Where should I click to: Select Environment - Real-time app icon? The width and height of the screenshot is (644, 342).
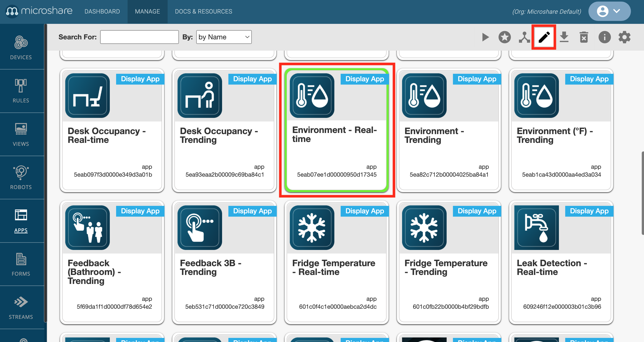[312, 95]
